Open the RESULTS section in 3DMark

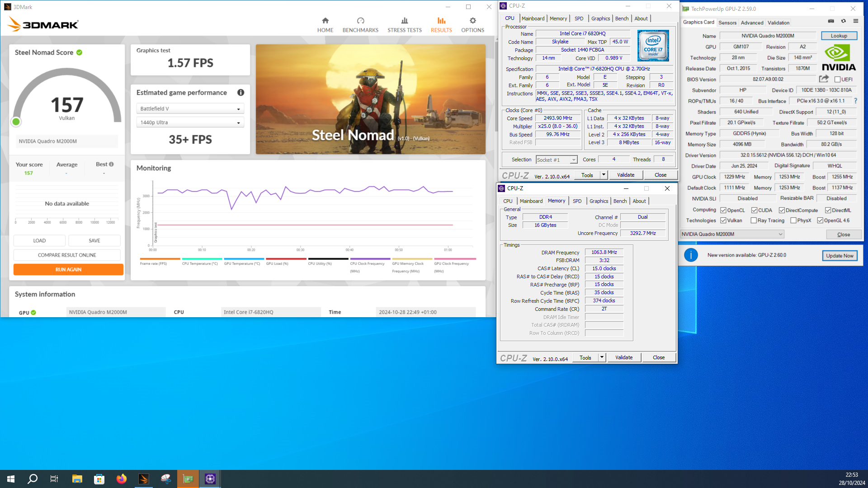[441, 25]
